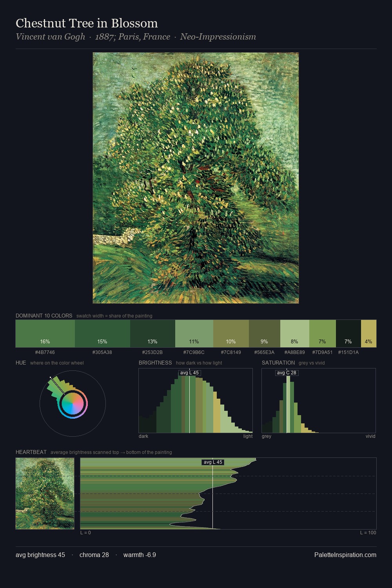Click the hex code #305A38 label
Viewport: 392px width, 588px height.
(x=102, y=352)
